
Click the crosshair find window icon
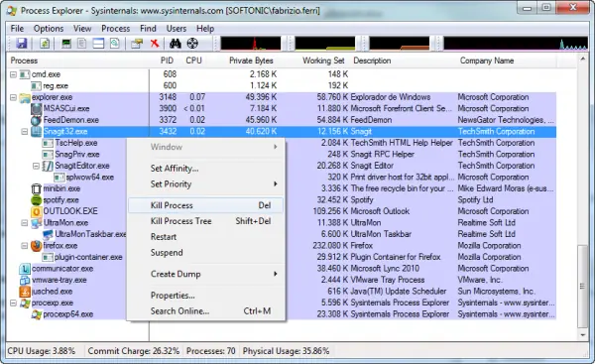(x=192, y=44)
